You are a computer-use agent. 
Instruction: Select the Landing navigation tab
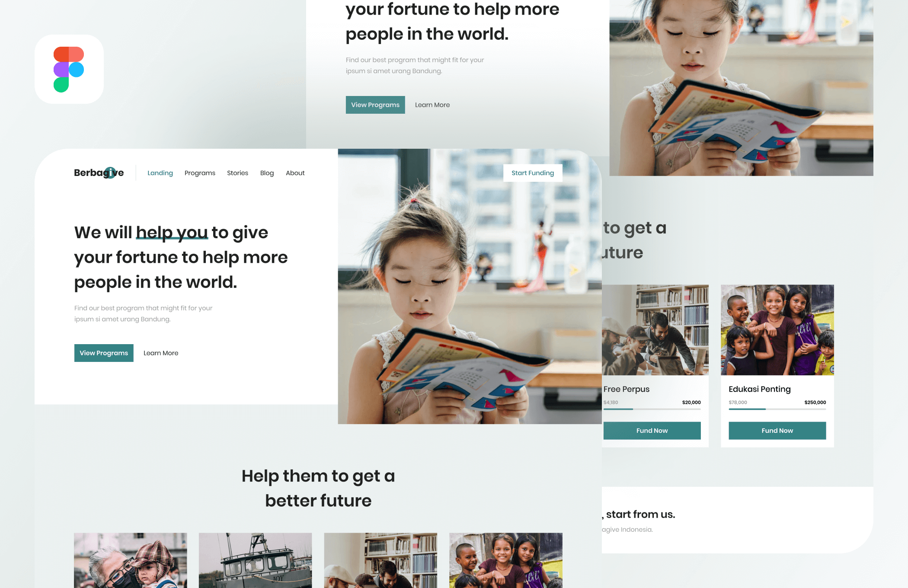(x=160, y=173)
